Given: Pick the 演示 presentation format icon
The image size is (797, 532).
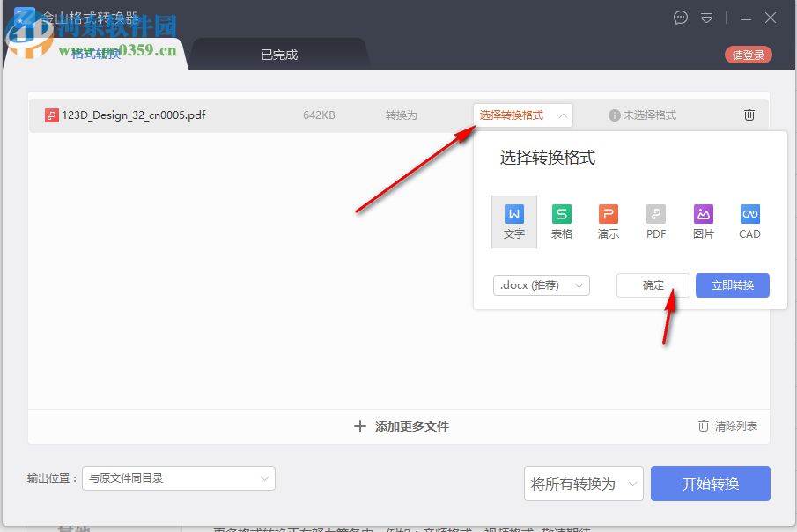Looking at the screenshot, I should pyautogui.click(x=609, y=222).
